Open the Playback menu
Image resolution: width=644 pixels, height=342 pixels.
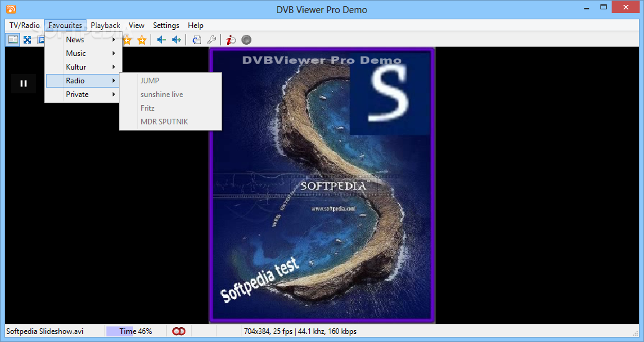tap(106, 25)
